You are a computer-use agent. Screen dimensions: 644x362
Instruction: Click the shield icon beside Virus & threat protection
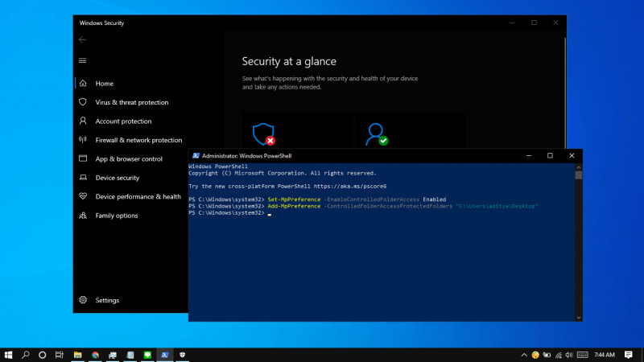tap(83, 102)
